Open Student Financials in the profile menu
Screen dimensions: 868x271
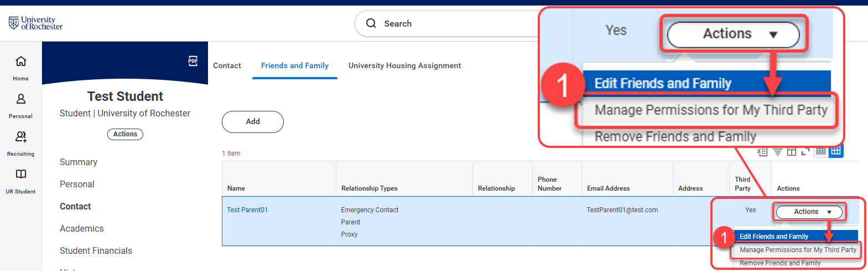click(x=96, y=250)
